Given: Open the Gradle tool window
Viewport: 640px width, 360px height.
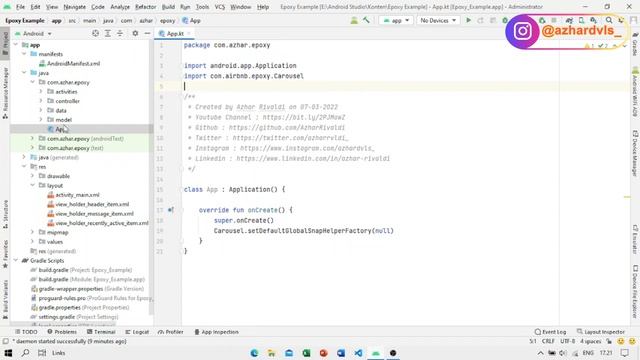Looking at the screenshot, I should 635,44.
